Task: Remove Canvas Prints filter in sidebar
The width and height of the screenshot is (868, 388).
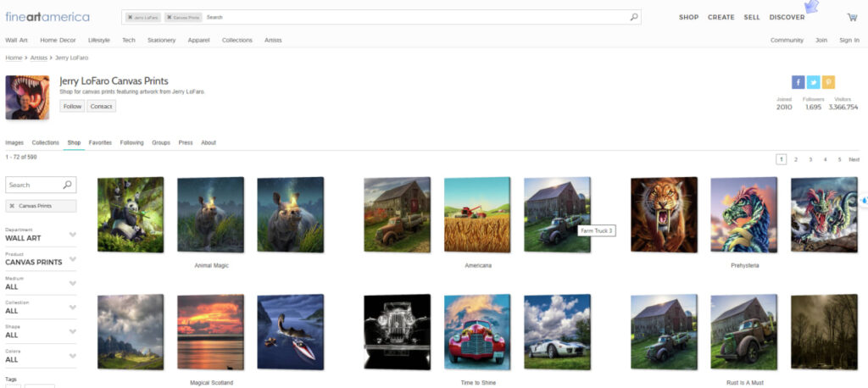Action: 12,206
